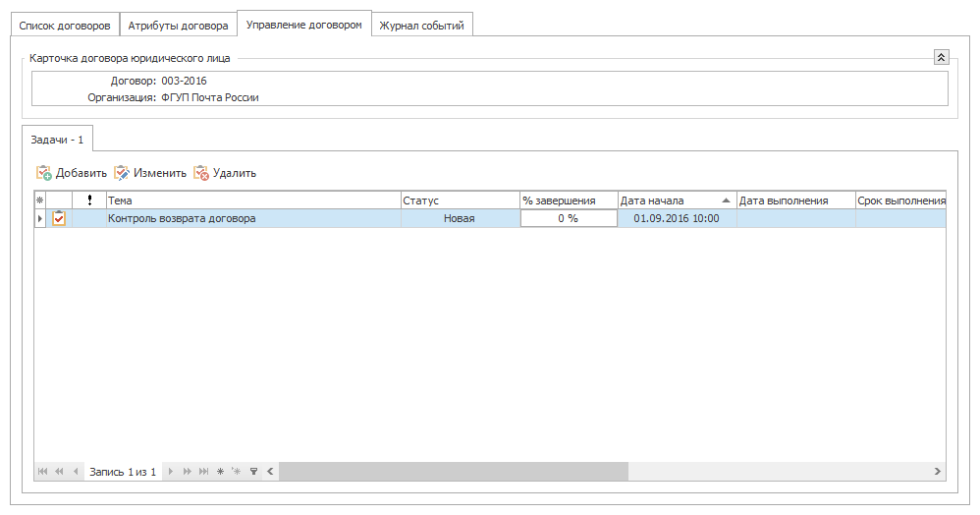Click the 0 % progress cell

569,218
